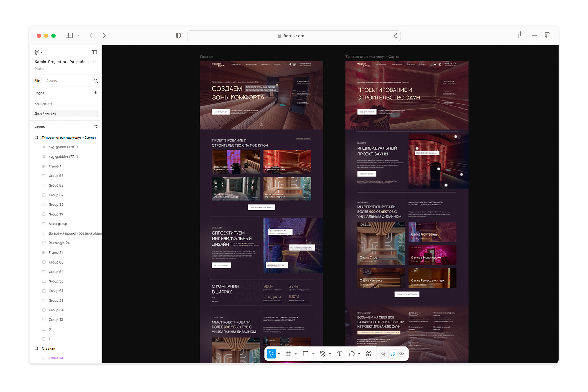The image size is (588, 392).
Task: Collapse all layers icon
Action: tap(96, 127)
